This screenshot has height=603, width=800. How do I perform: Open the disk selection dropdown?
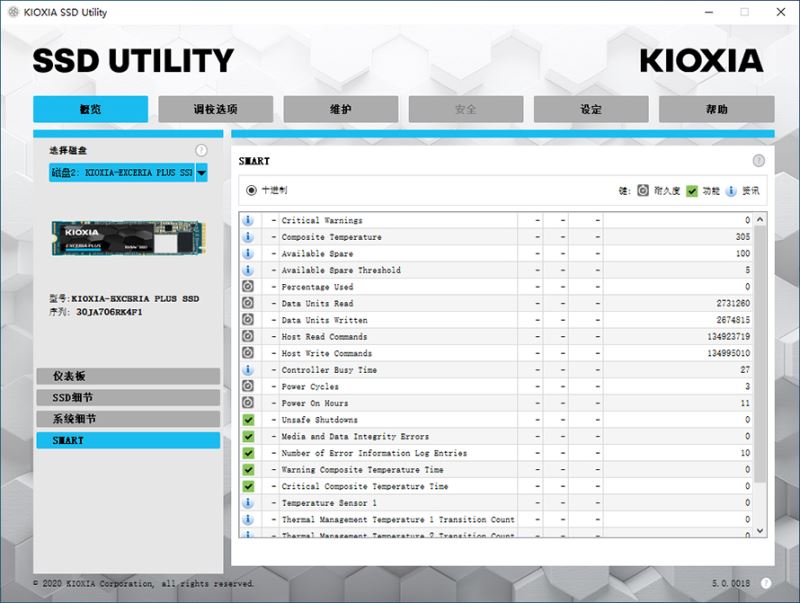coord(201,173)
